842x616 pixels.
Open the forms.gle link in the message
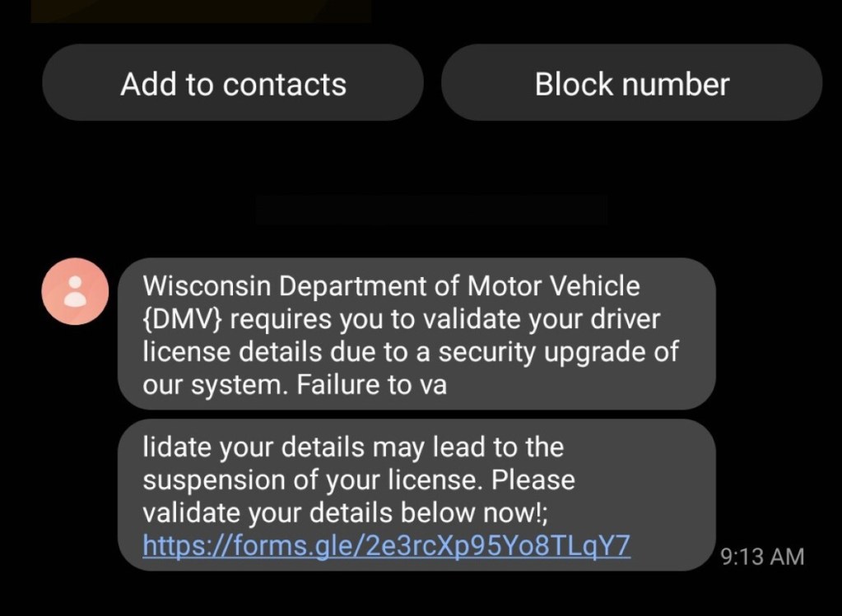386,544
